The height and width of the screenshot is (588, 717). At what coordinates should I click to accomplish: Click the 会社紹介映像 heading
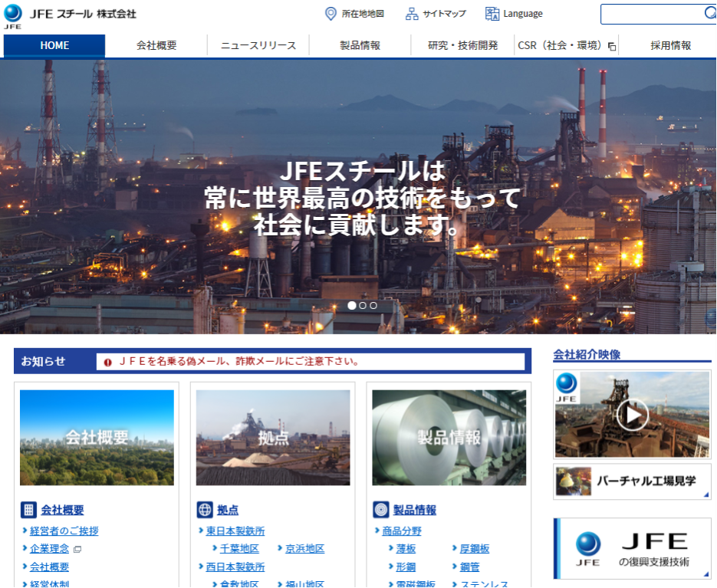point(587,354)
